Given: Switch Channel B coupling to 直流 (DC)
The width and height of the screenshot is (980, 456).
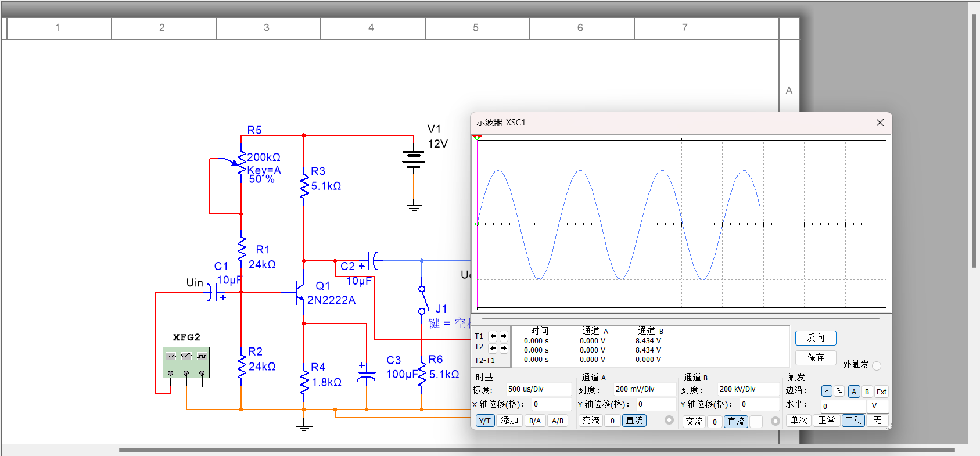Looking at the screenshot, I should tap(736, 421).
